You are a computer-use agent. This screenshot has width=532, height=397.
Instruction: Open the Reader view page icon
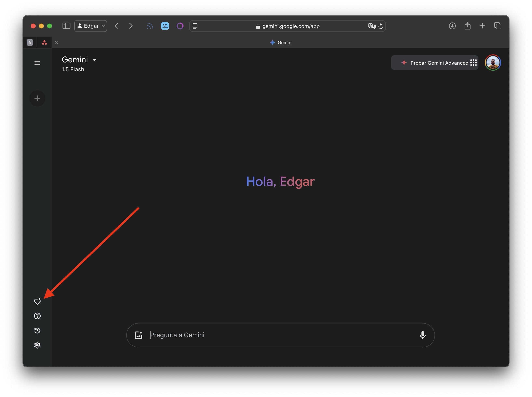[195, 26]
